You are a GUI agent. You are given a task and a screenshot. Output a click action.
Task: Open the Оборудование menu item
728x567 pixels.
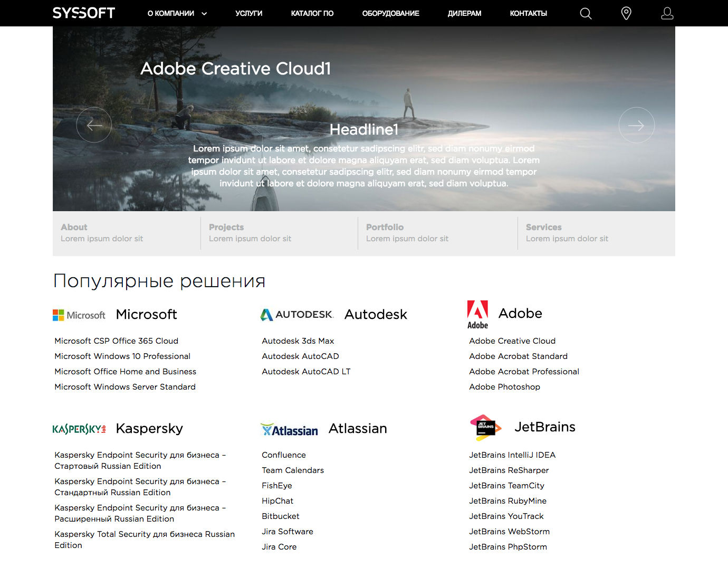pyautogui.click(x=391, y=13)
